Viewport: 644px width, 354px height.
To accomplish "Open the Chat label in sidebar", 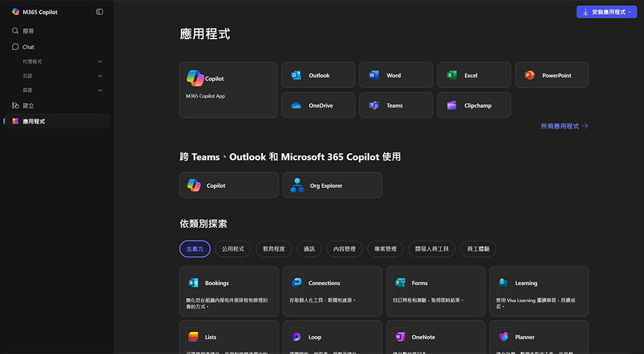I will [x=28, y=47].
